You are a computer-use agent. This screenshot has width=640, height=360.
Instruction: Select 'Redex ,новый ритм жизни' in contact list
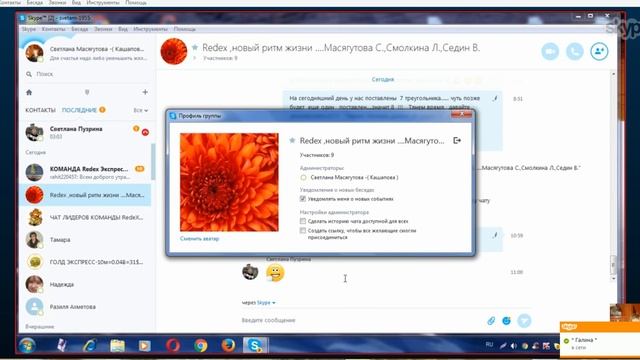[84, 195]
